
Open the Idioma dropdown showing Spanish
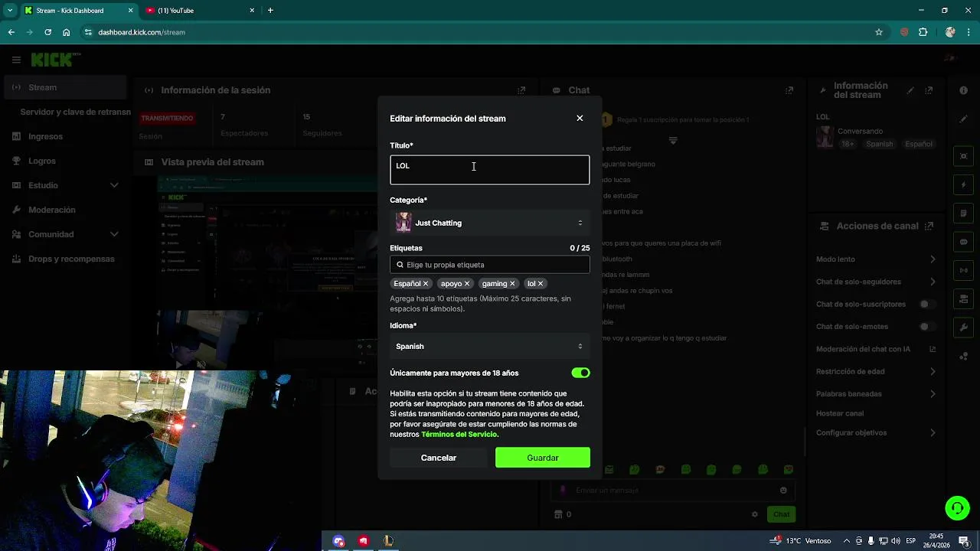point(490,346)
